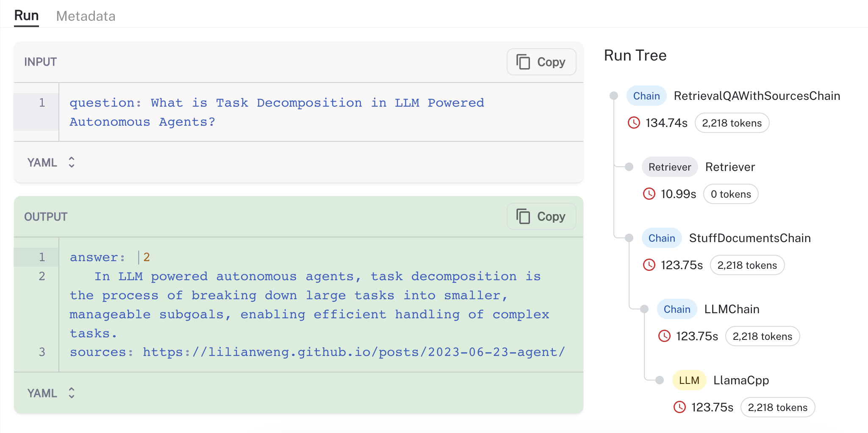The width and height of the screenshot is (868, 433).
Task: Click the LLM badge next to LlamaCpp
Action: coord(689,380)
